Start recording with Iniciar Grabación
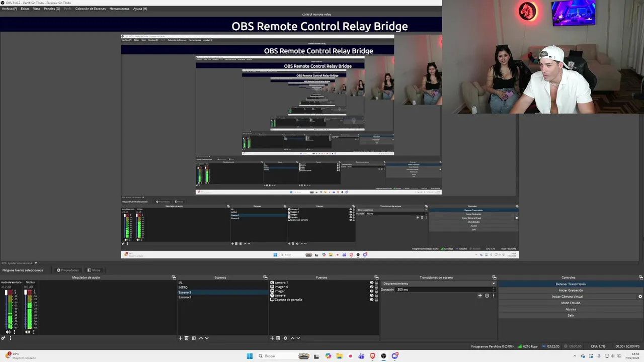 click(x=571, y=290)
